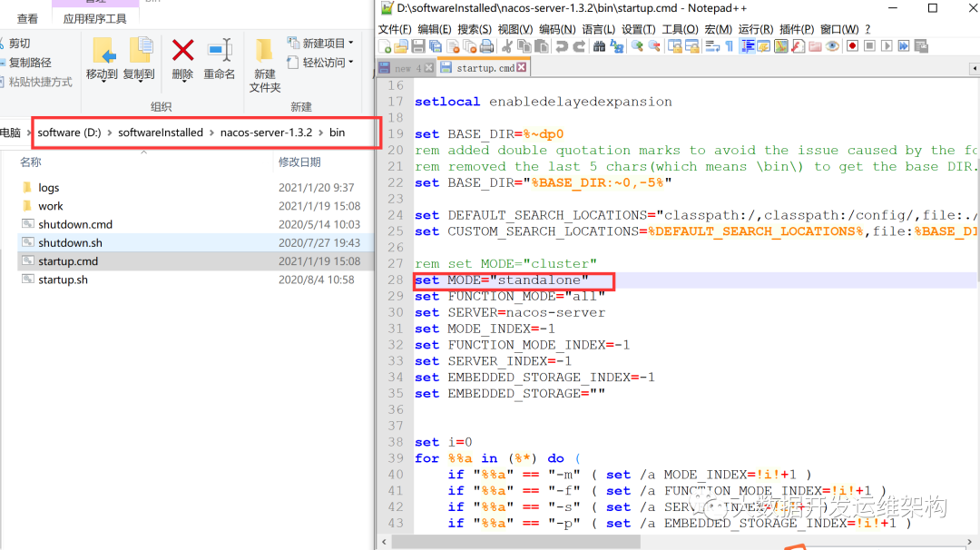The height and width of the screenshot is (550, 980).
Task: Click 移动到 button in Explorer ribbon
Action: click(x=103, y=59)
